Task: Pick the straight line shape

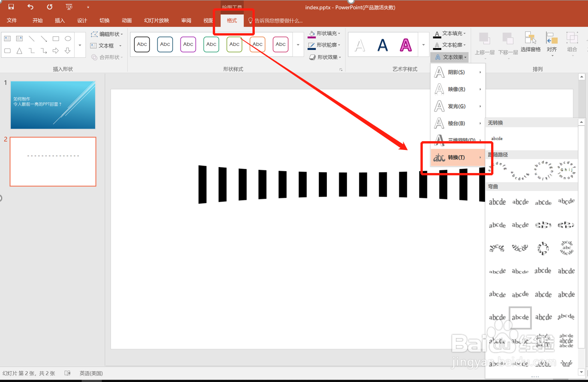Action: coord(31,39)
